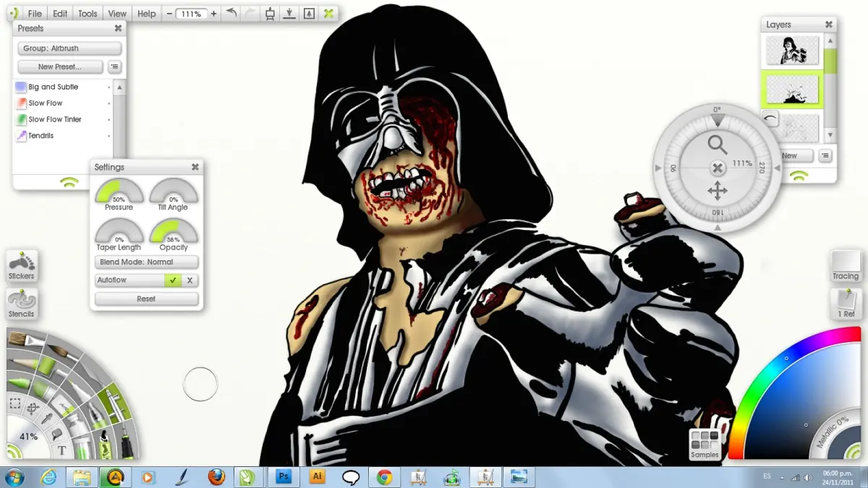Select the Text tool
The height and width of the screenshot is (488, 868).
coord(62,450)
